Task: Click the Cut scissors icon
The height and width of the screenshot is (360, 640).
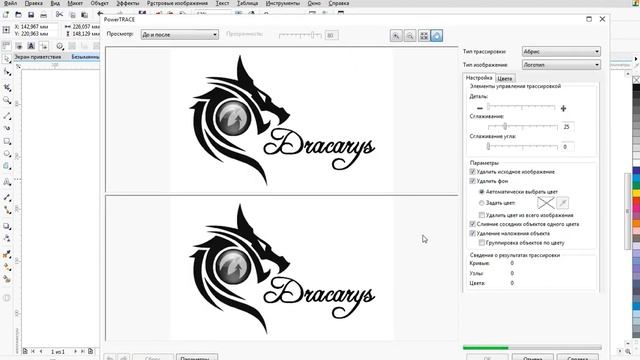Action: [x=60, y=15]
